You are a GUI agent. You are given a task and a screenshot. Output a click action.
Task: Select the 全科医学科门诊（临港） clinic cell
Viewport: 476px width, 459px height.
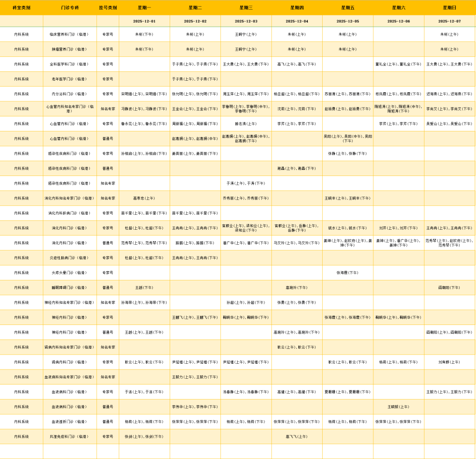(70, 64)
